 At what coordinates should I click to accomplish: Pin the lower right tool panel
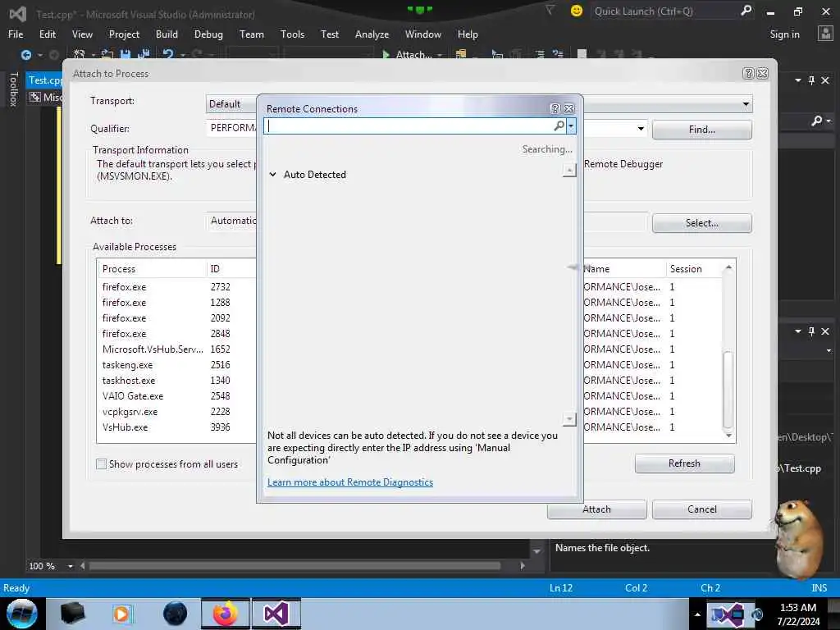point(811,331)
